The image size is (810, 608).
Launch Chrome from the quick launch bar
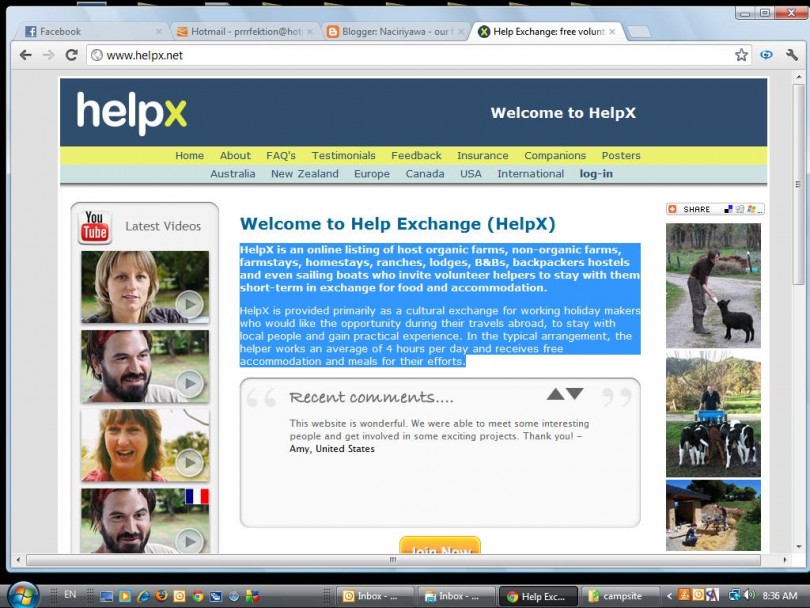coord(197,597)
